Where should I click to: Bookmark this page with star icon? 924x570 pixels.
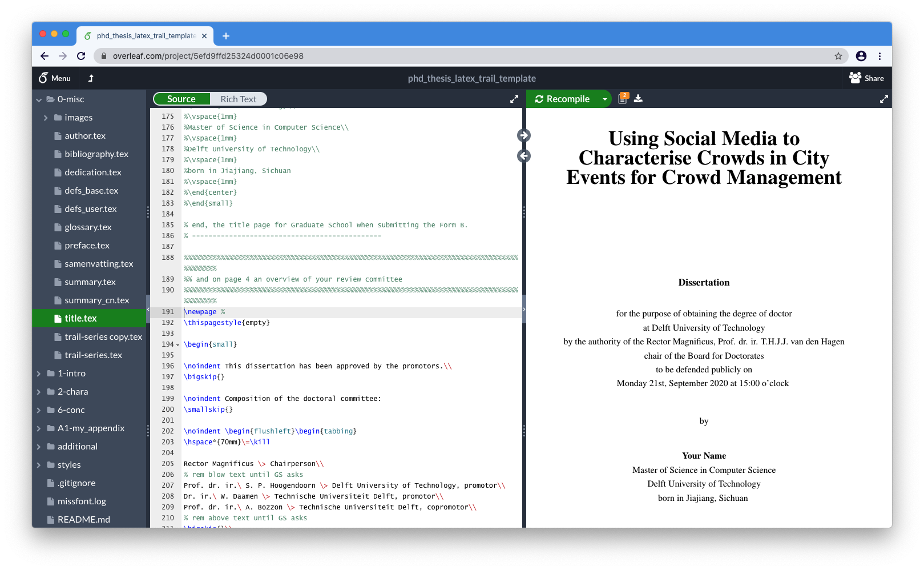838,56
